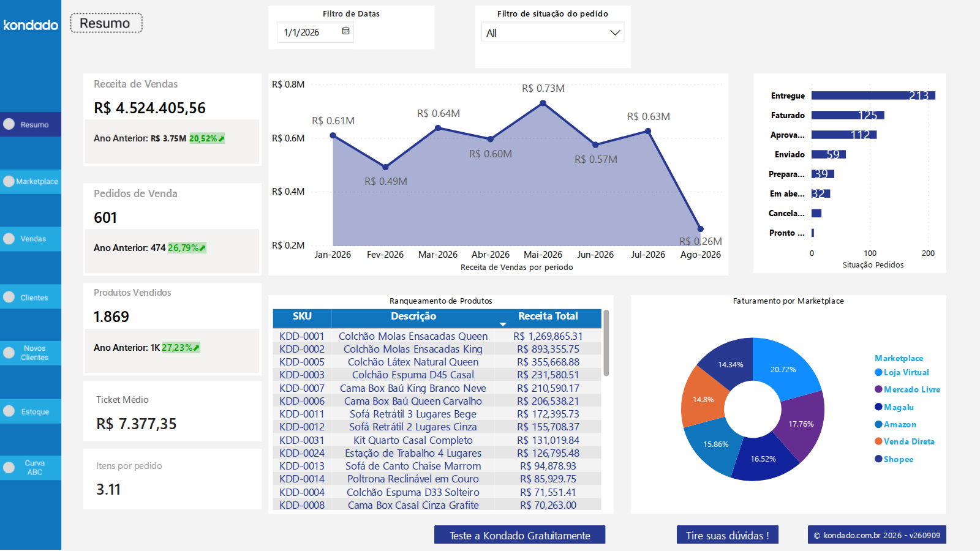This screenshot has height=551, width=980.
Task: Click the Ticket Médio R$ 7.377,35 value
Action: [136, 424]
